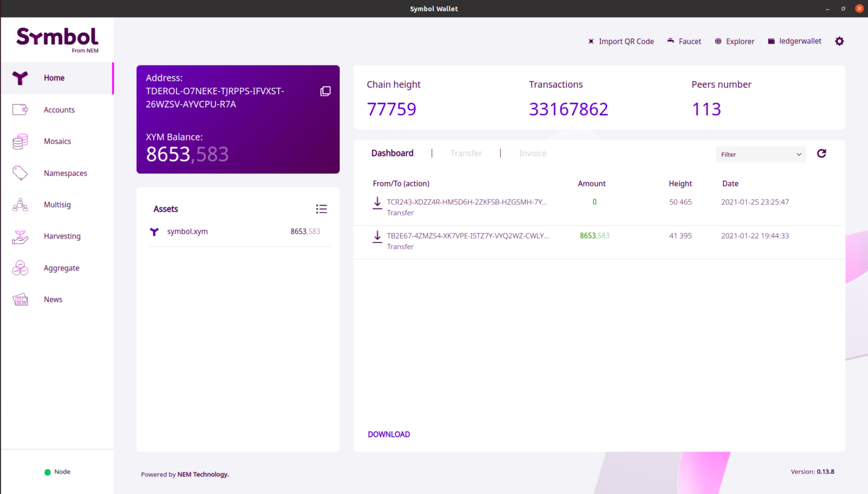Image resolution: width=868 pixels, height=494 pixels.
Task: Click the wallet address text TDEROL-O7NEKE
Action: tap(215, 98)
